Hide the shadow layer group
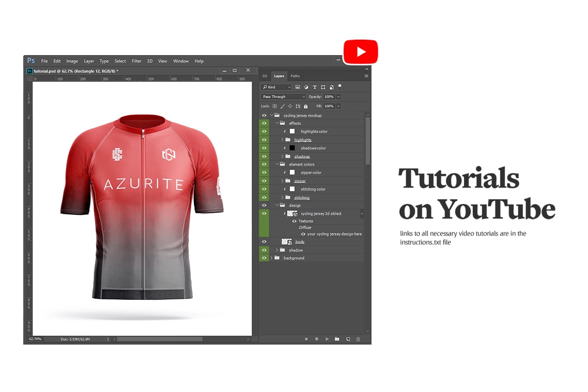 click(264, 250)
